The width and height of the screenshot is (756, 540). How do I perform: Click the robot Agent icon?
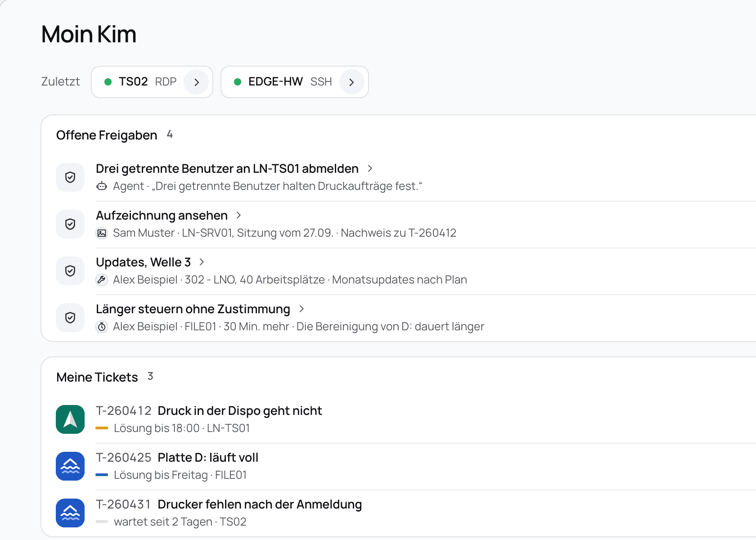102,186
